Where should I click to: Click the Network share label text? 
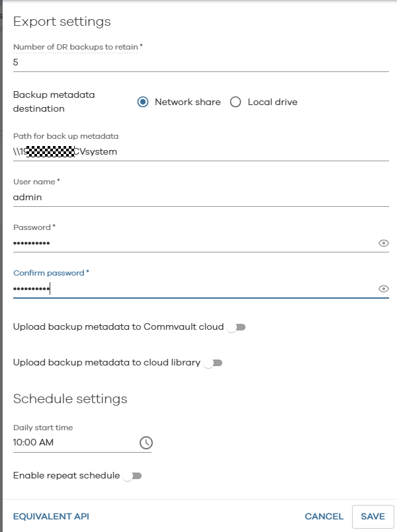(187, 102)
